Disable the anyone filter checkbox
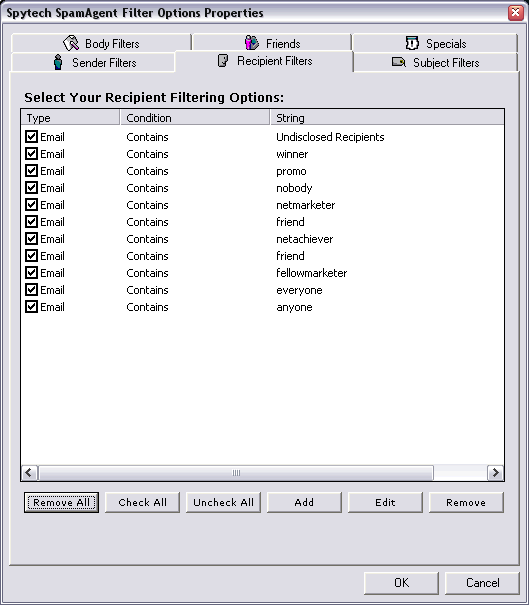 (31, 307)
